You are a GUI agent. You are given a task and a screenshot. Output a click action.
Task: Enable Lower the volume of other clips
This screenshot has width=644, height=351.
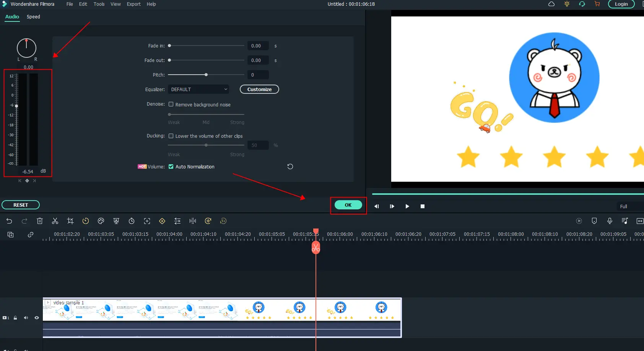click(x=171, y=136)
